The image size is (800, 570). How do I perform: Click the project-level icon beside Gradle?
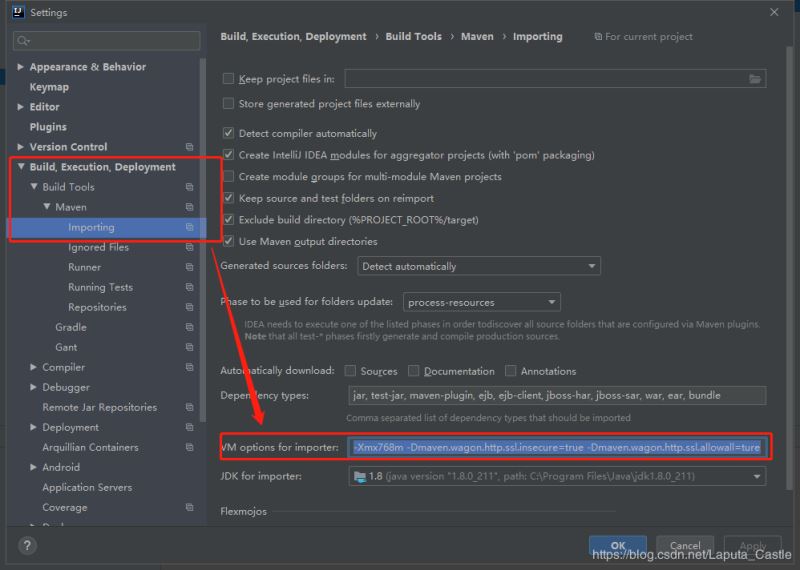(x=189, y=327)
